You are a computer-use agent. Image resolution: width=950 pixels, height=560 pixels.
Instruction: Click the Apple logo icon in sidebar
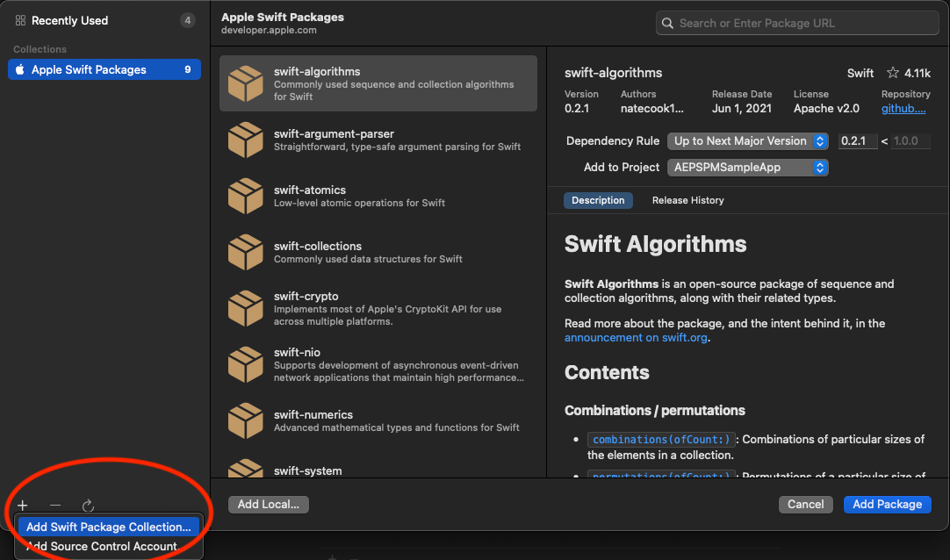tap(20, 69)
